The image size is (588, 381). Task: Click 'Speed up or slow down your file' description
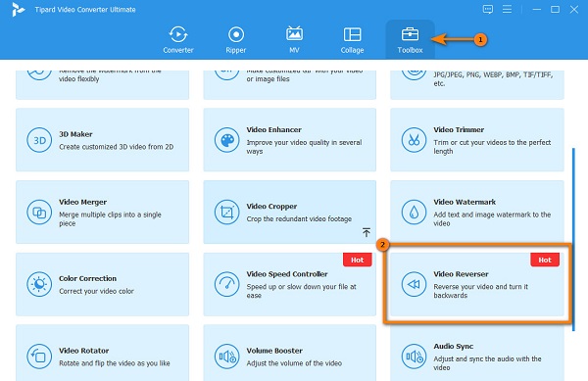coord(302,291)
